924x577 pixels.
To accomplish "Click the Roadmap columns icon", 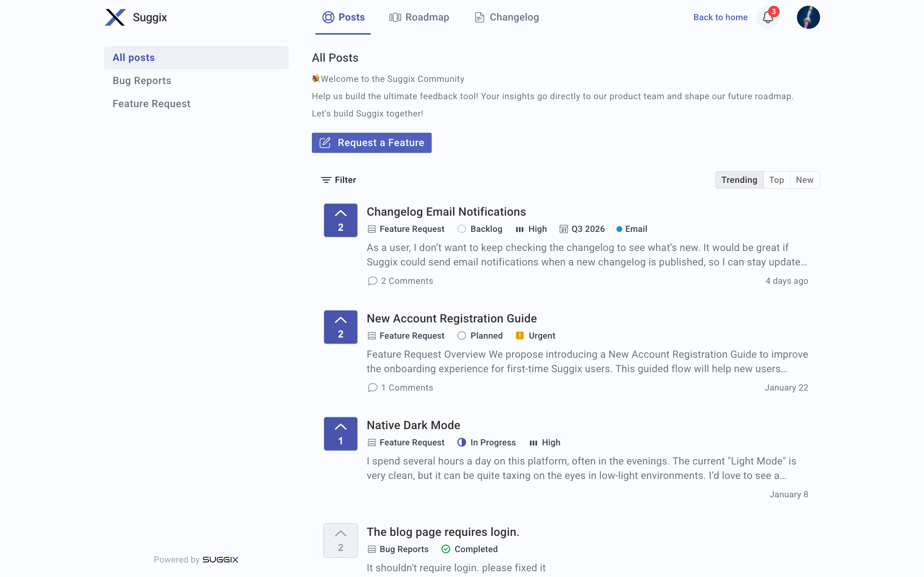I will tap(395, 18).
